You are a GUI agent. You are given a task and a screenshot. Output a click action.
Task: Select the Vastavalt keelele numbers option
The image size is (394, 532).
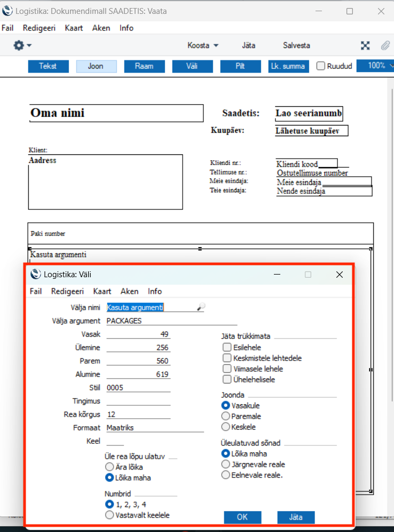click(109, 515)
